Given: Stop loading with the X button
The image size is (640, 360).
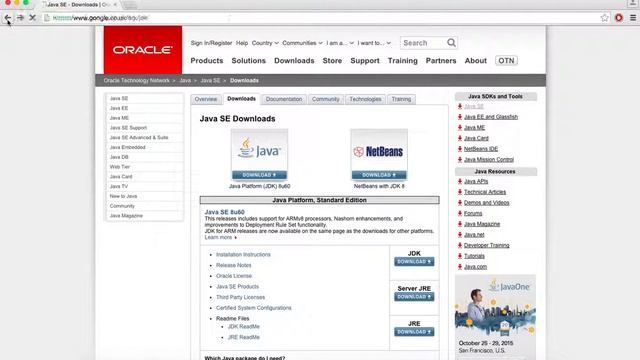Looking at the screenshot, I should 33,18.
